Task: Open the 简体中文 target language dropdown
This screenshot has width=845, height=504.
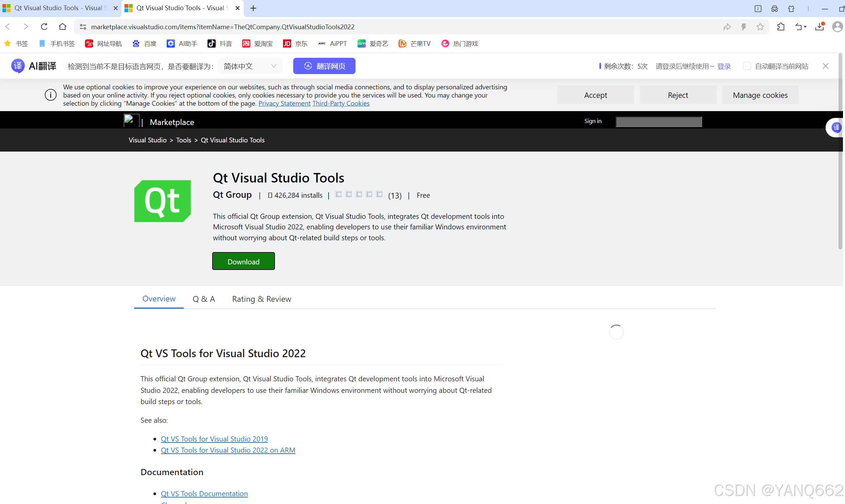Action: pyautogui.click(x=250, y=66)
